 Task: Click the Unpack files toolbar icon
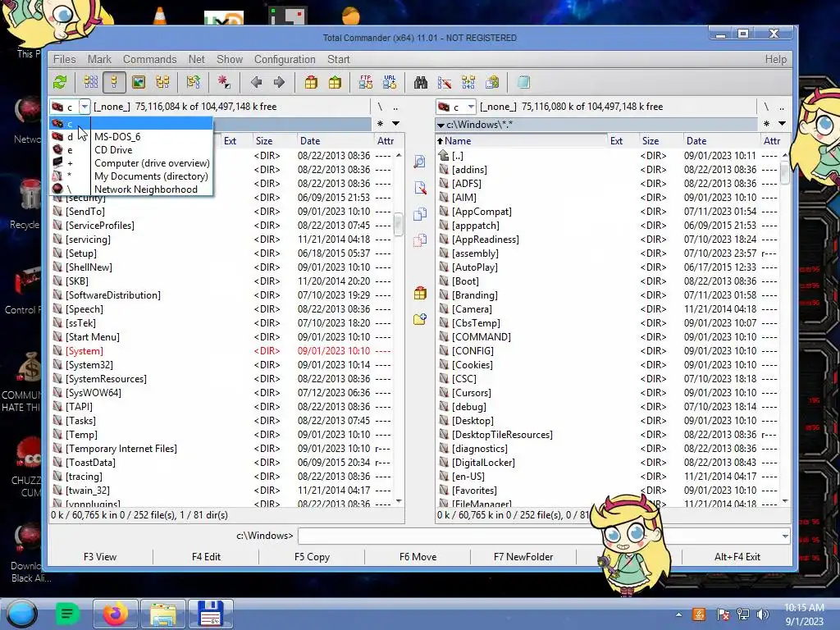(335, 83)
